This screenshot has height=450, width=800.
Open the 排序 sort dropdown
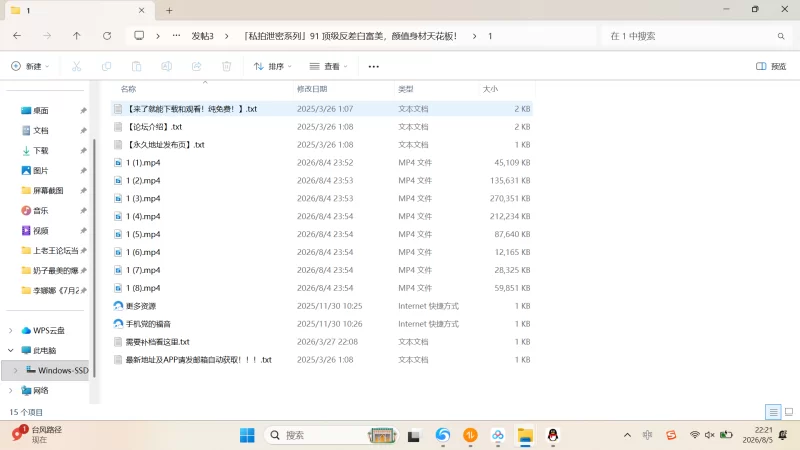[x=273, y=66]
